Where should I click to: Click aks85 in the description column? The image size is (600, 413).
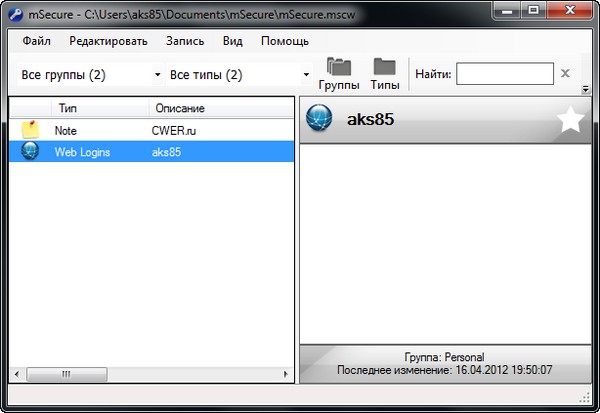pos(166,152)
